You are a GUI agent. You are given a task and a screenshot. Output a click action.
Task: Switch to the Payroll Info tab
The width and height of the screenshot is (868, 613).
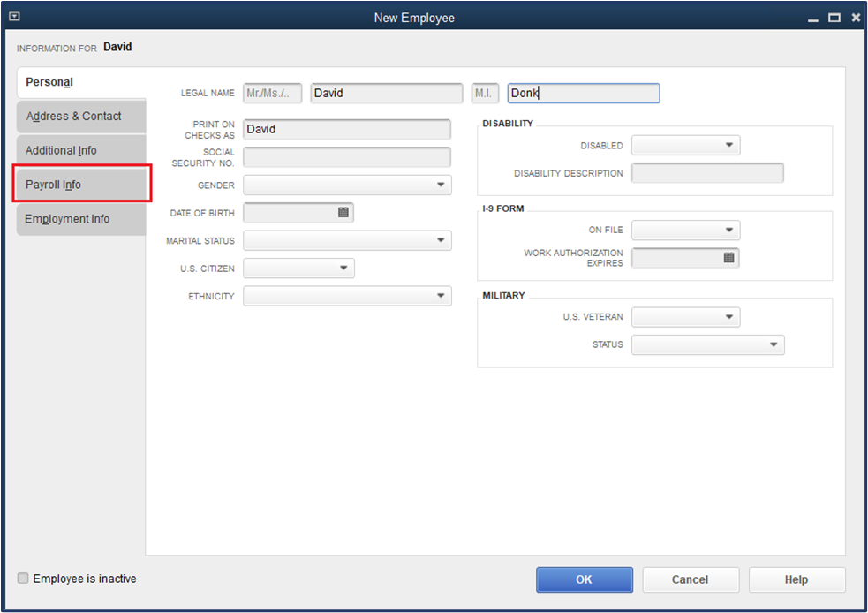coord(81,185)
